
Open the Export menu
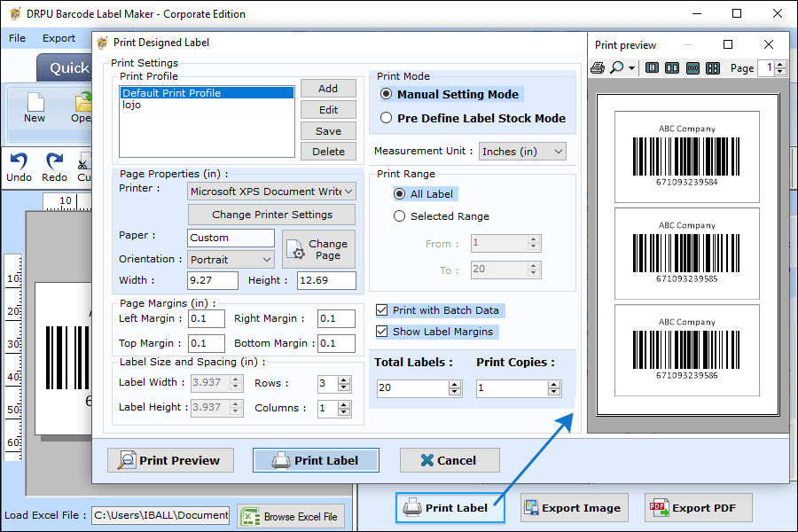tap(59, 38)
